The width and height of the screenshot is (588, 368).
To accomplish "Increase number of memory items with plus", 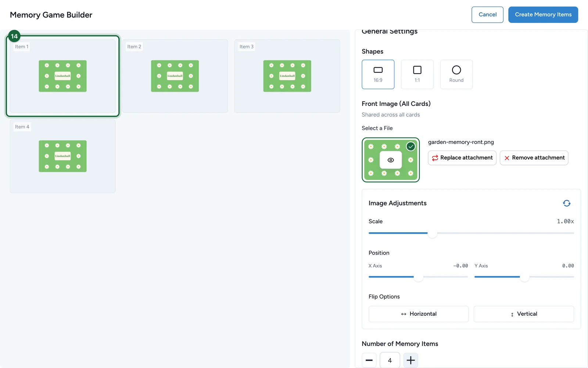I will coord(410,360).
